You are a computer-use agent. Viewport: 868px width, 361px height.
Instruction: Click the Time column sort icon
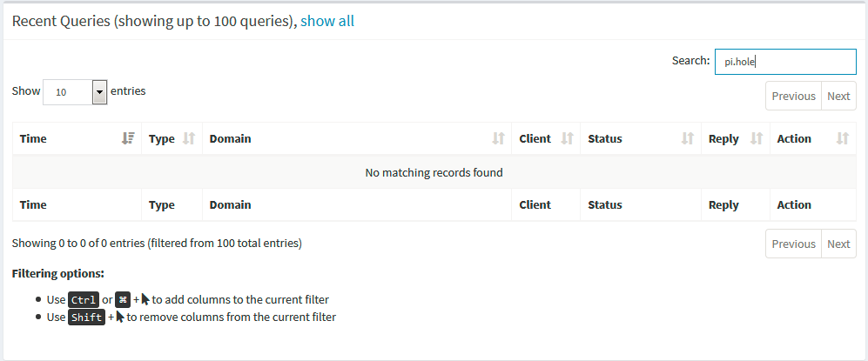[128, 138]
